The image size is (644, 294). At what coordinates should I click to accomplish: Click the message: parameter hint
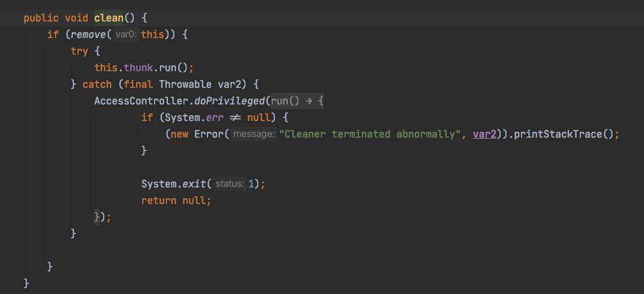pos(254,134)
